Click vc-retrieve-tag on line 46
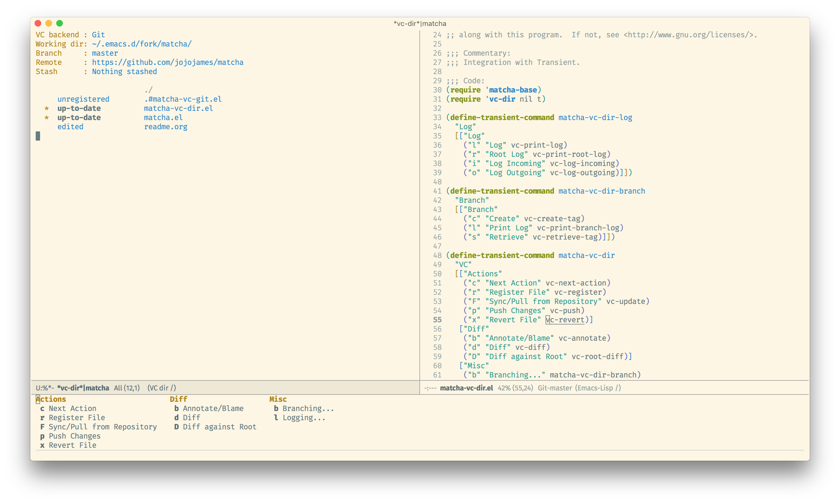 pyautogui.click(x=565, y=237)
